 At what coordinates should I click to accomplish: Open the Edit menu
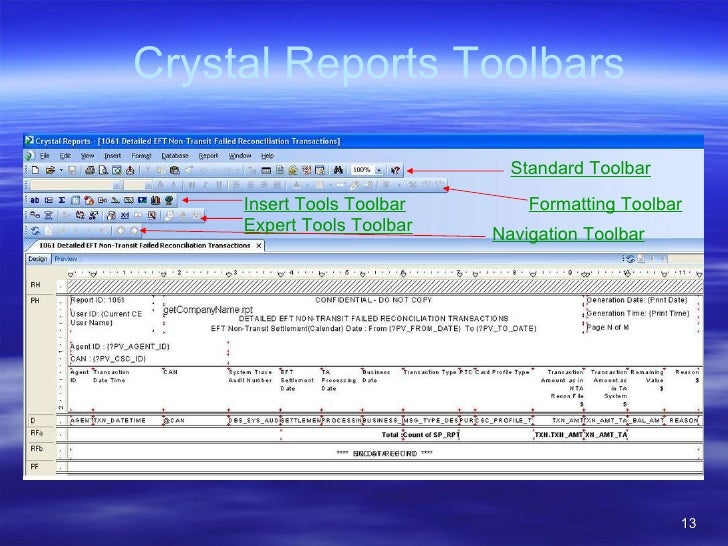pyautogui.click(x=65, y=156)
